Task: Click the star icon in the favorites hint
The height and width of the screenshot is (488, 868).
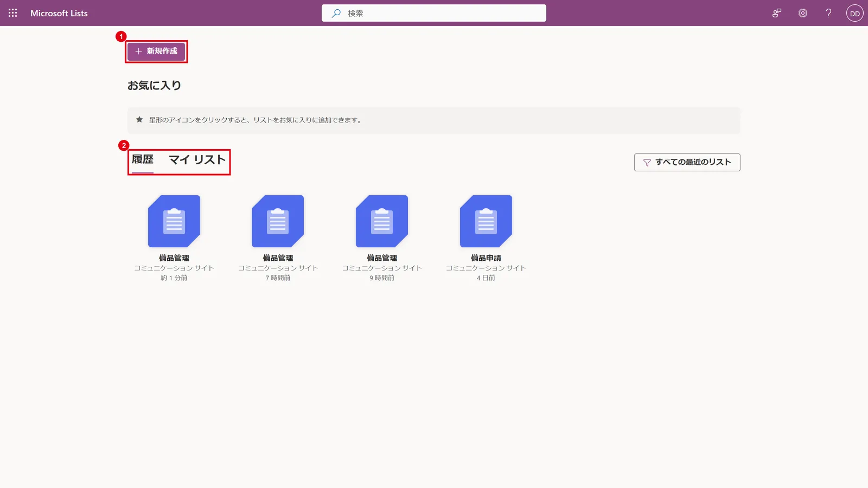Action: (139, 120)
